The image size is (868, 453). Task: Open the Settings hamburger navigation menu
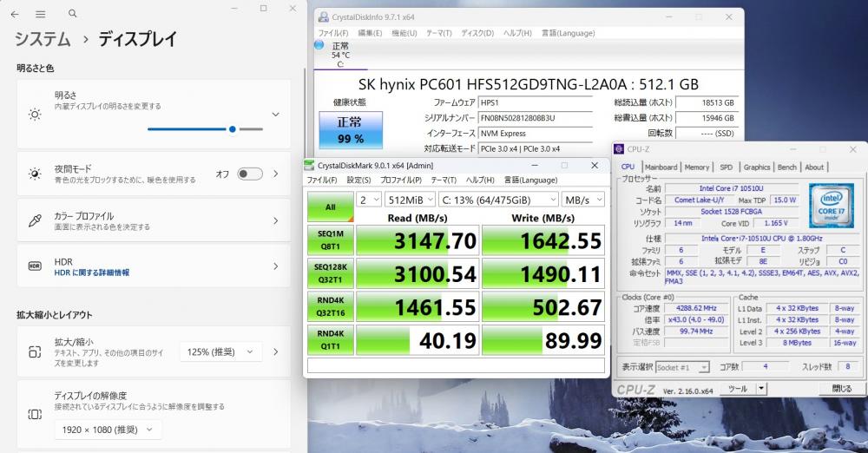[x=41, y=14]
